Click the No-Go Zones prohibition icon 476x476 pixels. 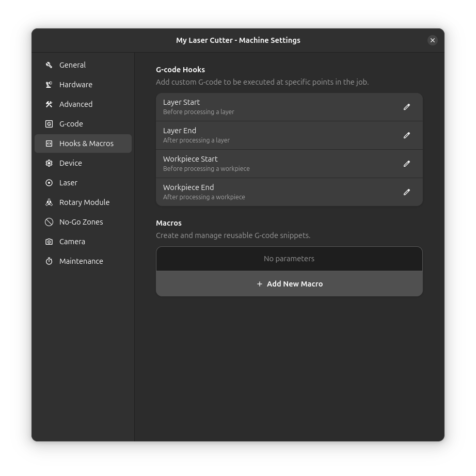49,222
